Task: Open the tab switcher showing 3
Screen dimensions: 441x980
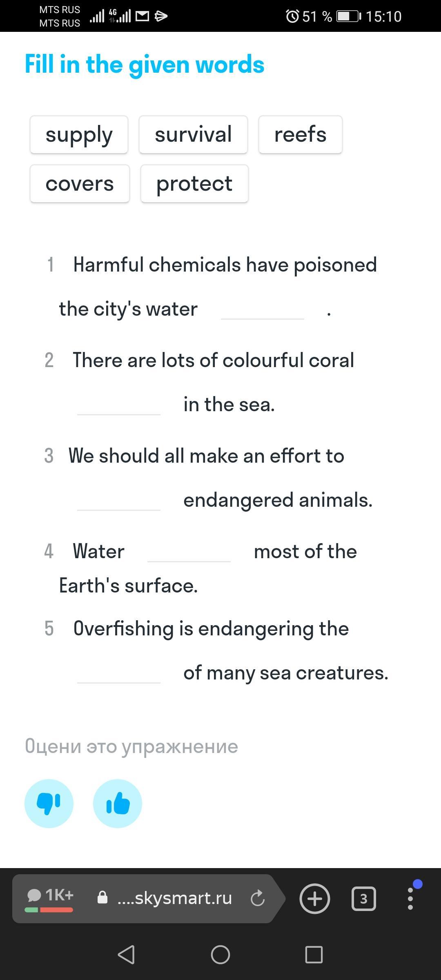Action: point(363,898)
